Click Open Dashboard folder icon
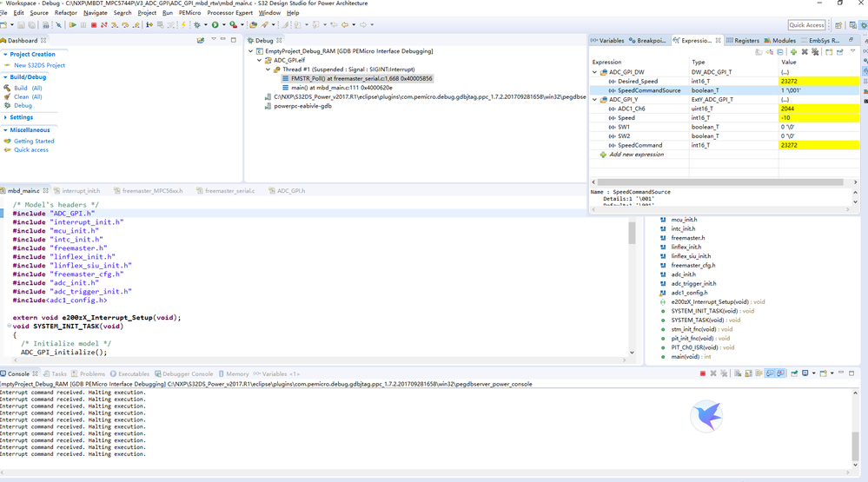868x482 pixels. (x=201, y=41)
